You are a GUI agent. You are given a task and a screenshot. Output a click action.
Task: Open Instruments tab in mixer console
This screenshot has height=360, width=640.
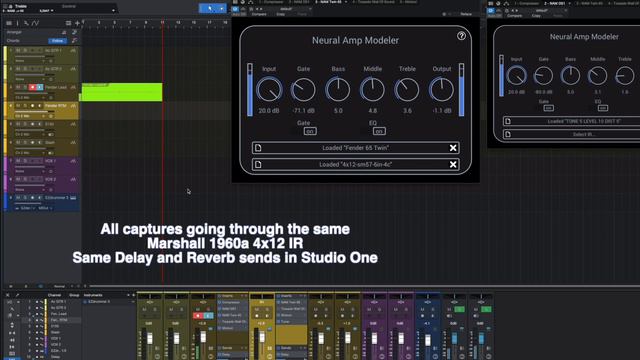[93, 295]
